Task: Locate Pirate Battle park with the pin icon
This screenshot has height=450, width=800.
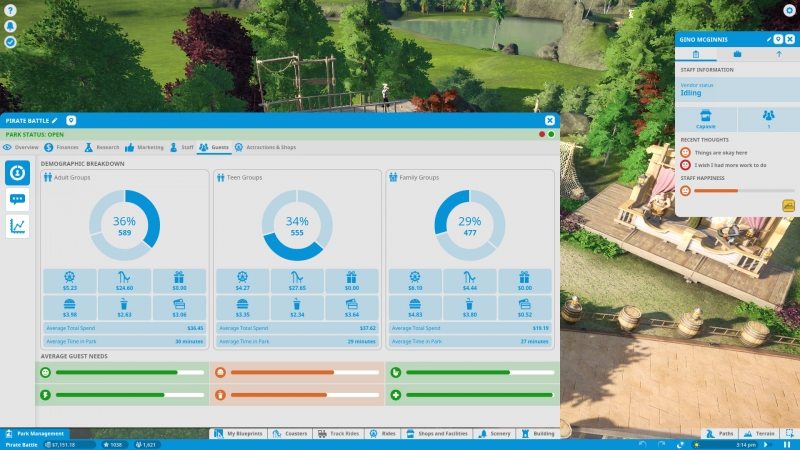Action: pyautogui.click(x=71, y=120)
